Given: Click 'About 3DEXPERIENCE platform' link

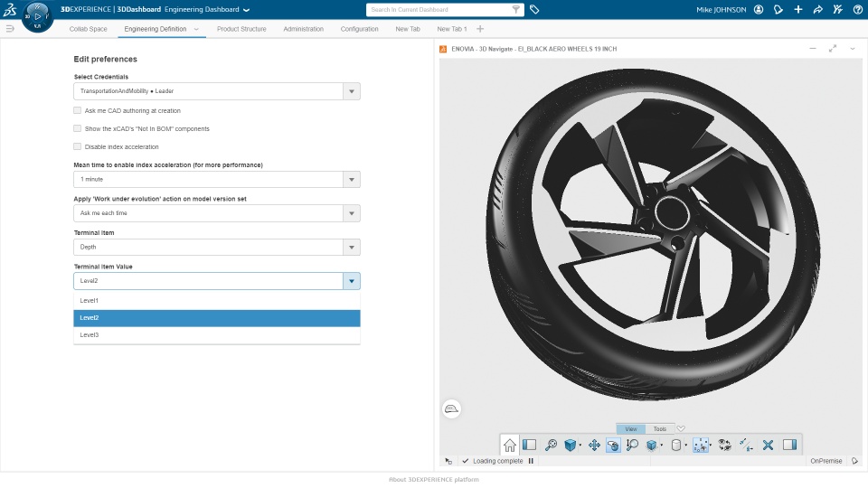Looking at the screenshot, I should click(433, 480).
